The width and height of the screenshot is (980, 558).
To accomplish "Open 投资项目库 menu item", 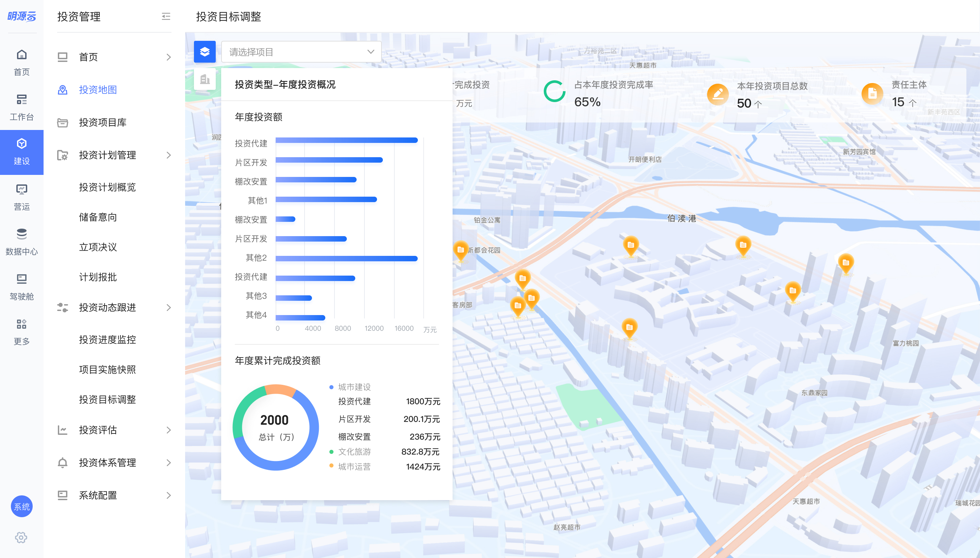I will pos(102,122).
